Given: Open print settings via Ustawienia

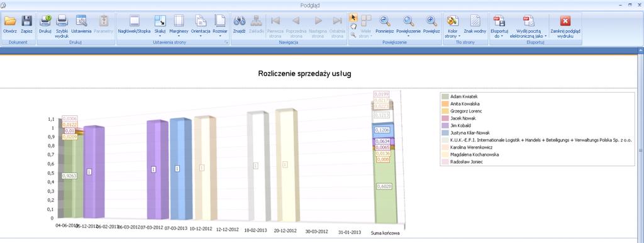Looking at the screenshot, I should point(81,25).
